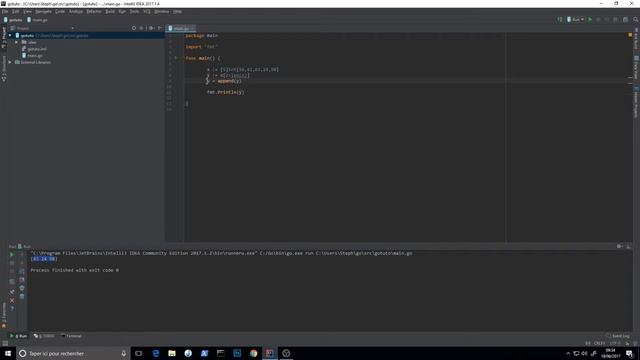The height and width of the screenshot is (360, 640).
Task: Hide the Project panel with hide icon
Action: (160, 28)
